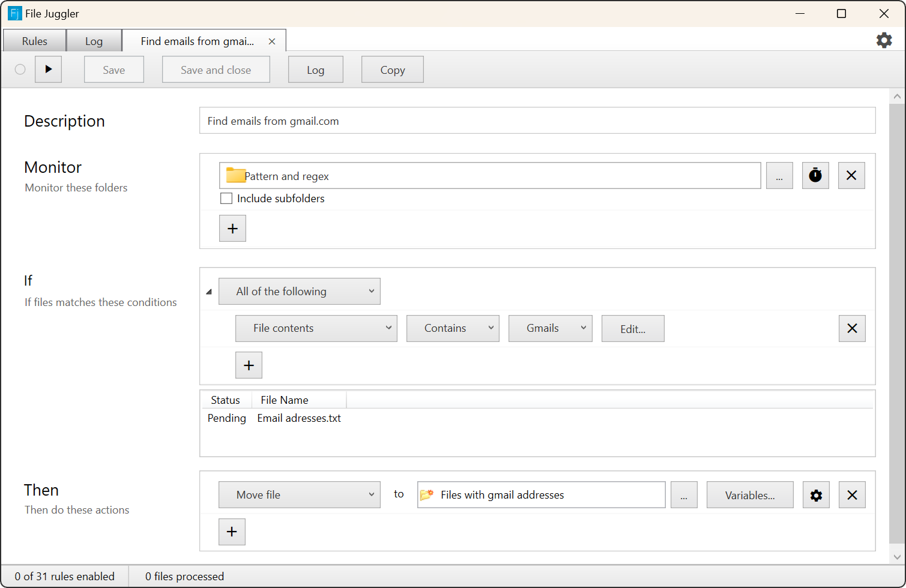Open File Juggler settings gear
The image size is (906, 588).
pos(884,40)
